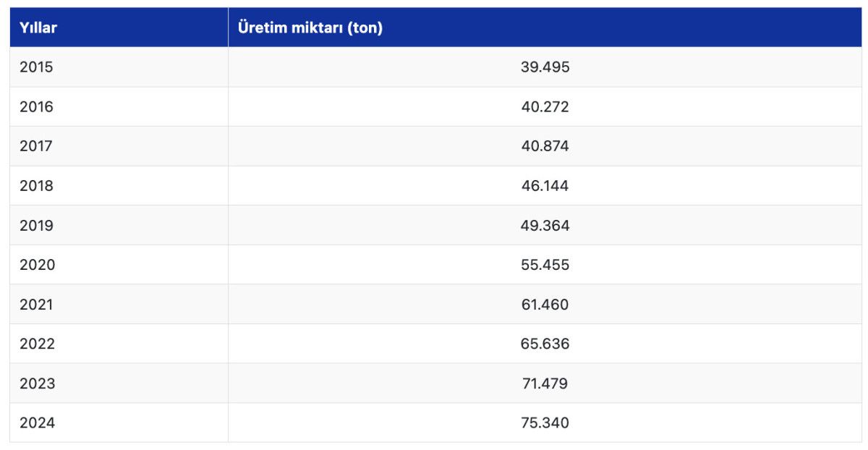Image resolution: width=868 pixels, height=450 pixels.
Task: Select the 2024 year cell
Action: [x=38, y=423]
